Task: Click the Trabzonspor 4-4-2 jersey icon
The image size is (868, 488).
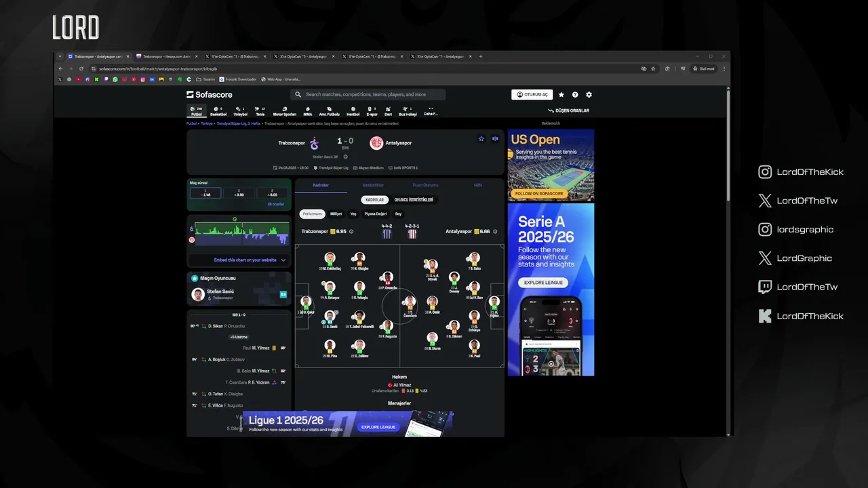Action: pos(387,234)
